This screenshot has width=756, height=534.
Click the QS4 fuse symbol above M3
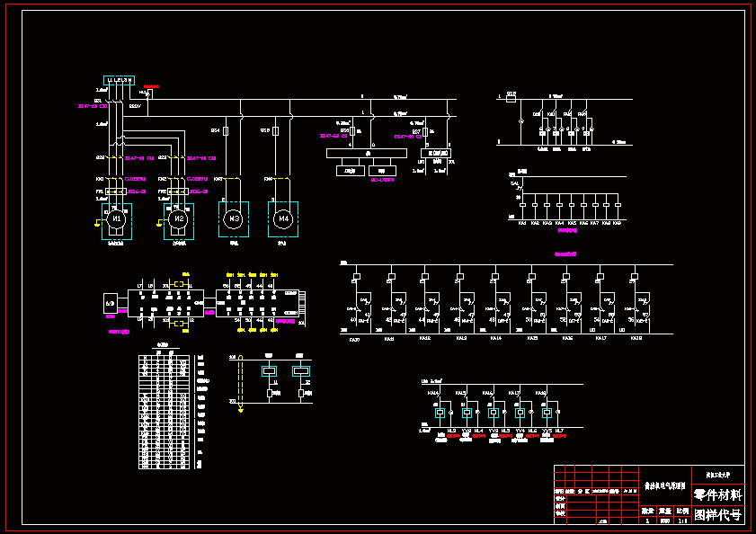226,131
